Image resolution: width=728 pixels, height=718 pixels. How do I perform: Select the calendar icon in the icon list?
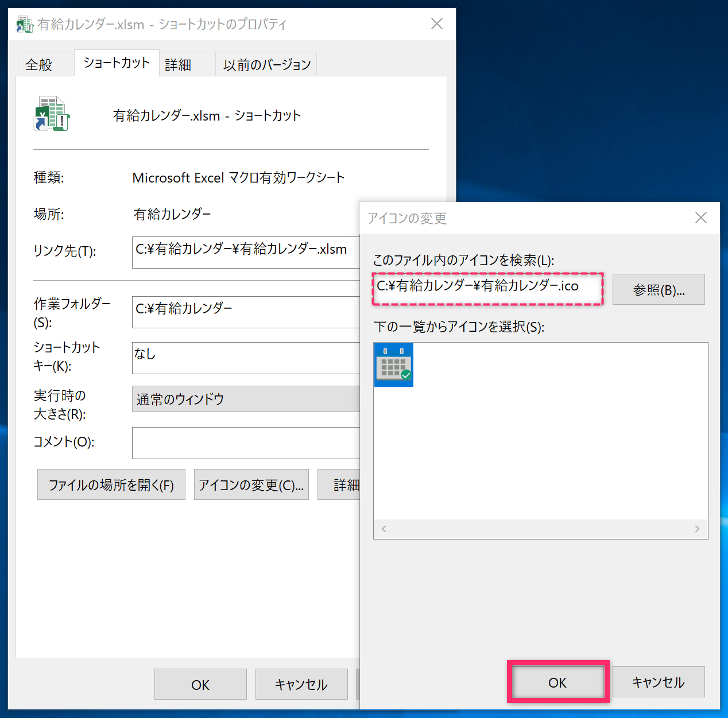[394, 365]
